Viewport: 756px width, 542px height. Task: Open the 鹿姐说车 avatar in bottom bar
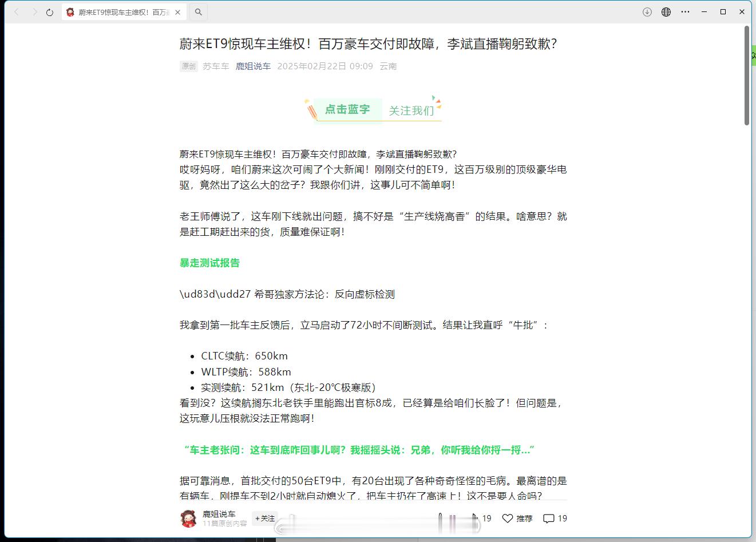click(x=189, y=519)
